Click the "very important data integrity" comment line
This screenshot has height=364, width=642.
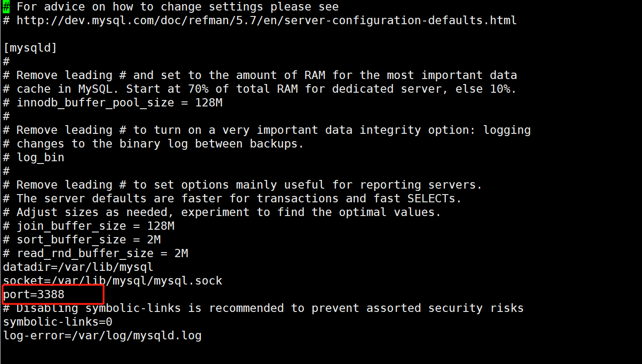click(273, 130)
